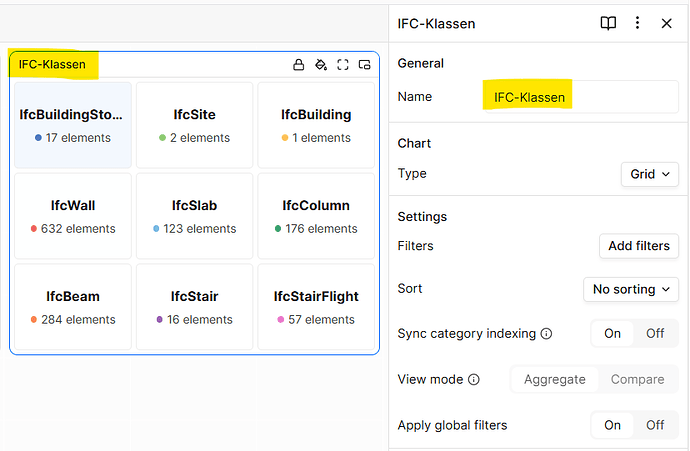The height and width of the screenshot is (451, 690).
Task: Open the No sorting dropdown
Action: click(x=631, y=289)
